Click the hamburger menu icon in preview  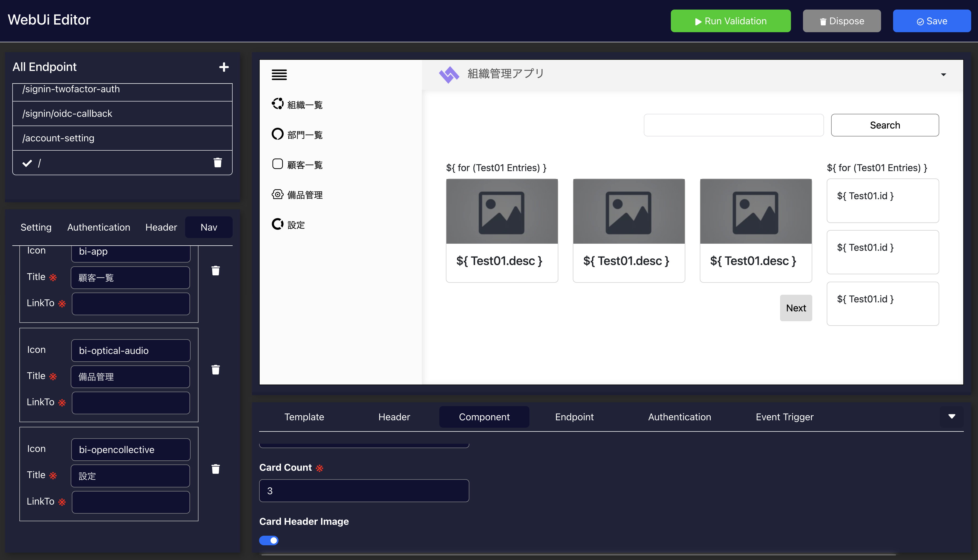tap(279, 75)
